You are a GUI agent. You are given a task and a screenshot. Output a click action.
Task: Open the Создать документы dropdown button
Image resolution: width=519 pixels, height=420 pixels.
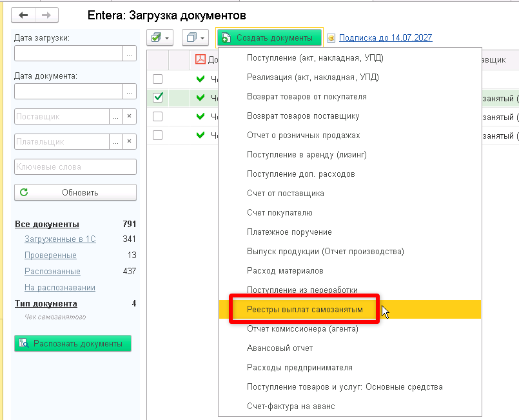[269, 38]
